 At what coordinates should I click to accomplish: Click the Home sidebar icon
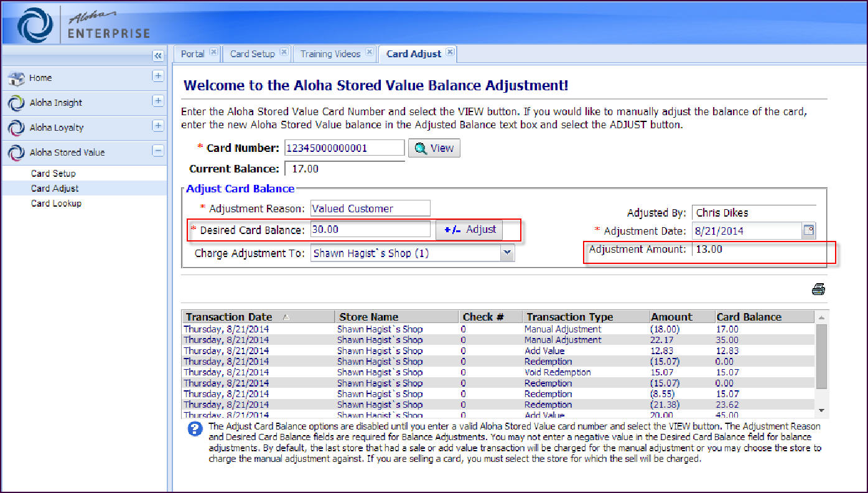[16, 78]
